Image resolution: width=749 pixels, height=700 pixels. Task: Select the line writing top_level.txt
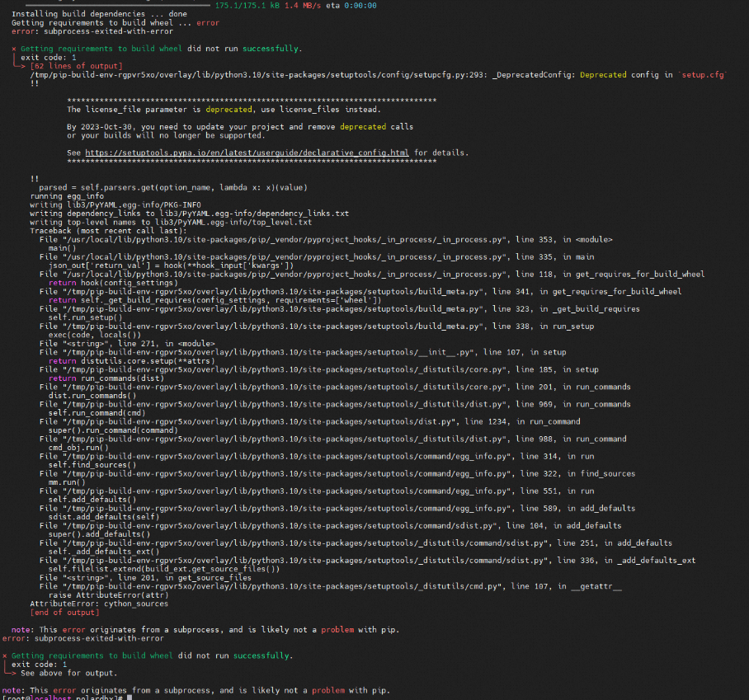[x=171, y=222]
